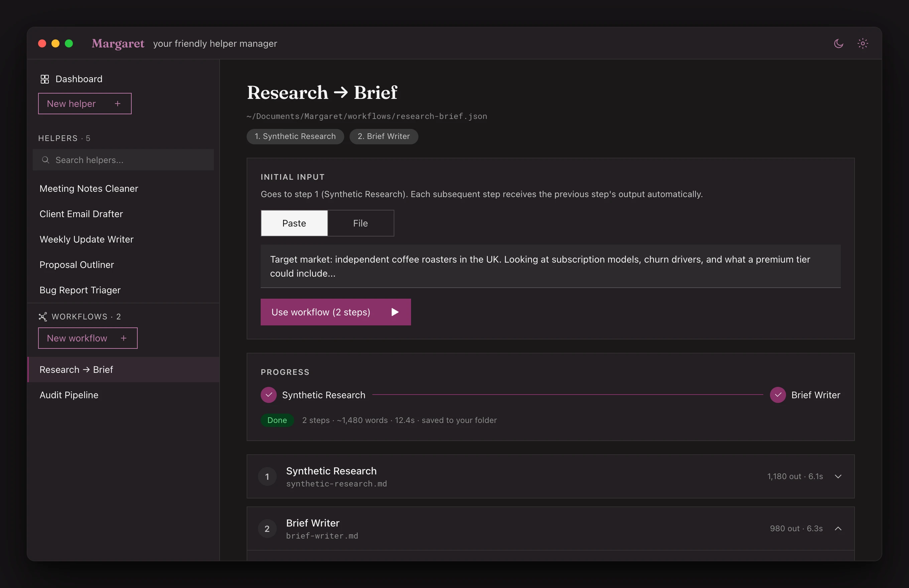Viewport: 909px width, 588px height.
Task: Click the plus icon on New workflow
Action: point(123,338)
